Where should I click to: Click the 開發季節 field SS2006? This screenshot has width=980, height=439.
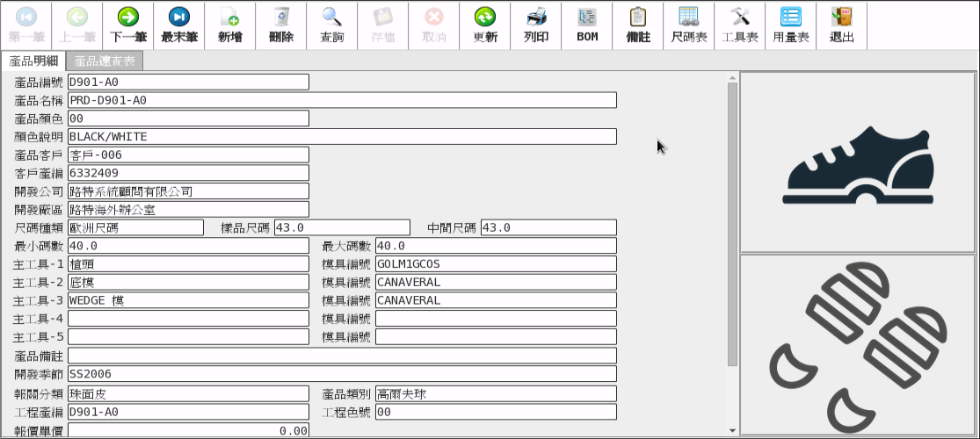[342, 373]
